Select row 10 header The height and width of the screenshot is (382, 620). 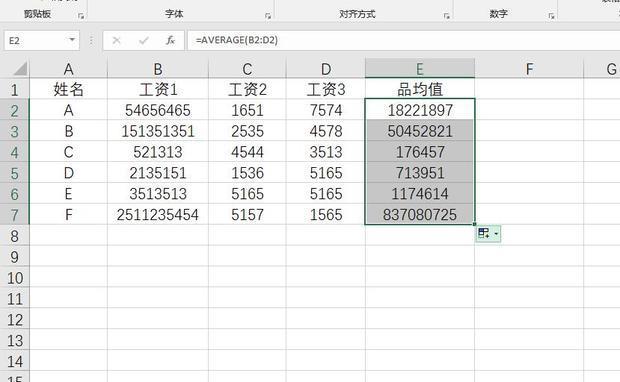coord(15,278)
